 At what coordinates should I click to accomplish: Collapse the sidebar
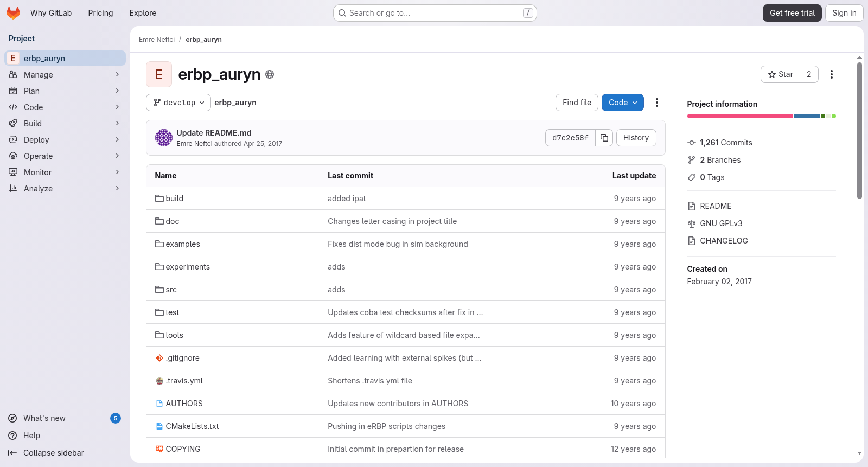click(x=65, y=453)
